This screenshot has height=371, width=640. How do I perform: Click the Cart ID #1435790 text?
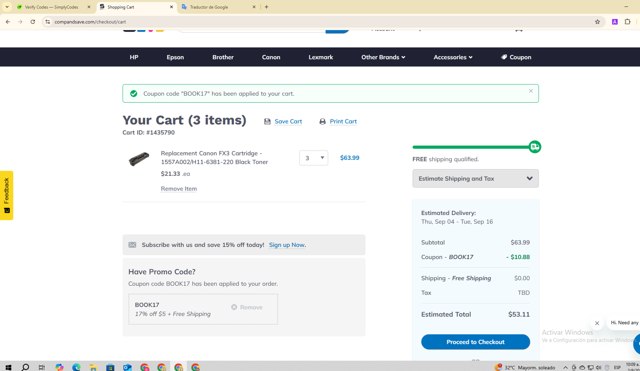coord(149,132)
